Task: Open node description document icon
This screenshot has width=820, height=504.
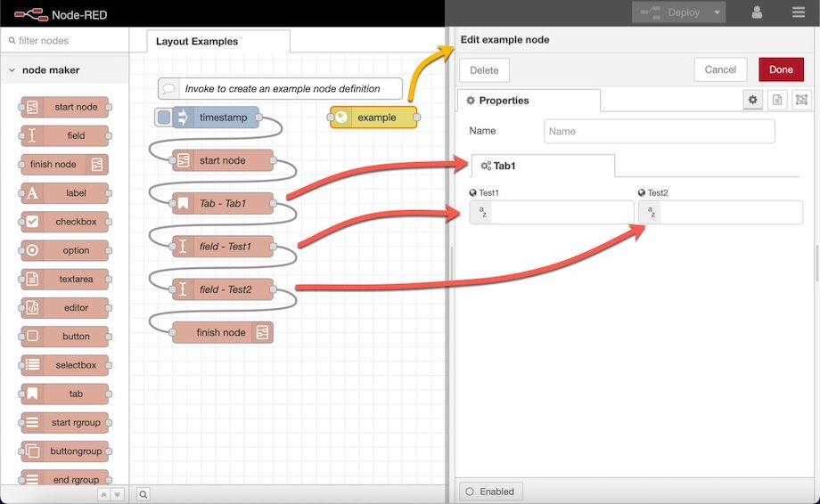Action: pyautogui.click(x=777, y=100)
